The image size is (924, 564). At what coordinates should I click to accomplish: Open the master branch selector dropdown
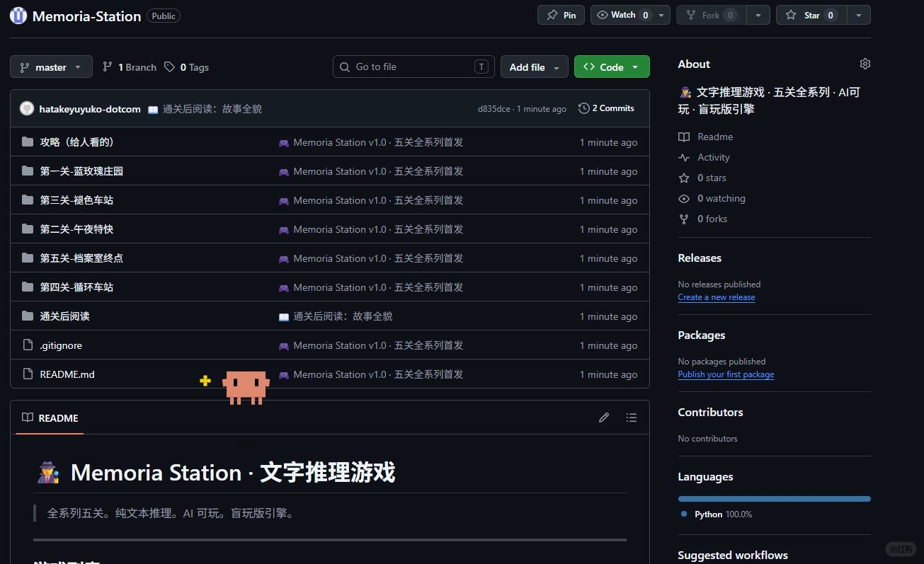click(51, 67)
